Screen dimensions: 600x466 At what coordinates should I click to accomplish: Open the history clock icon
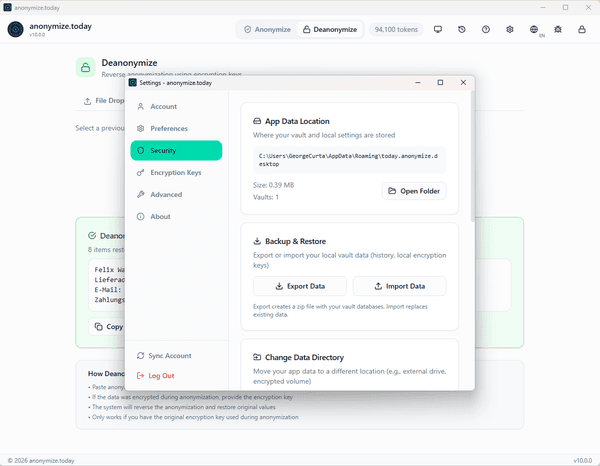coord(461,30)
